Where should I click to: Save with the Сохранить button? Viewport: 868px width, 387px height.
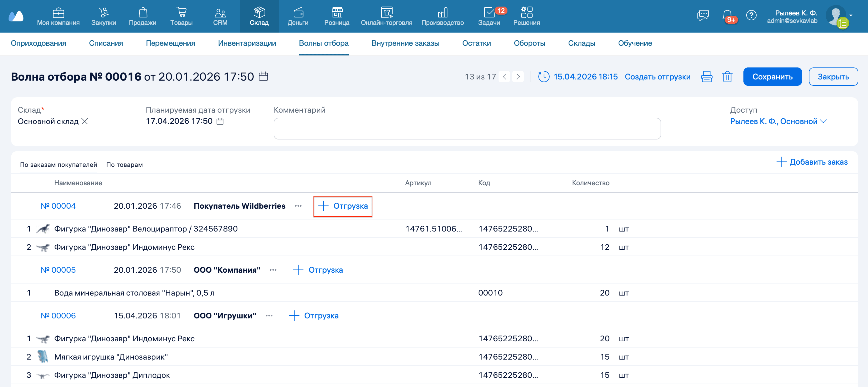coord(772,77)
